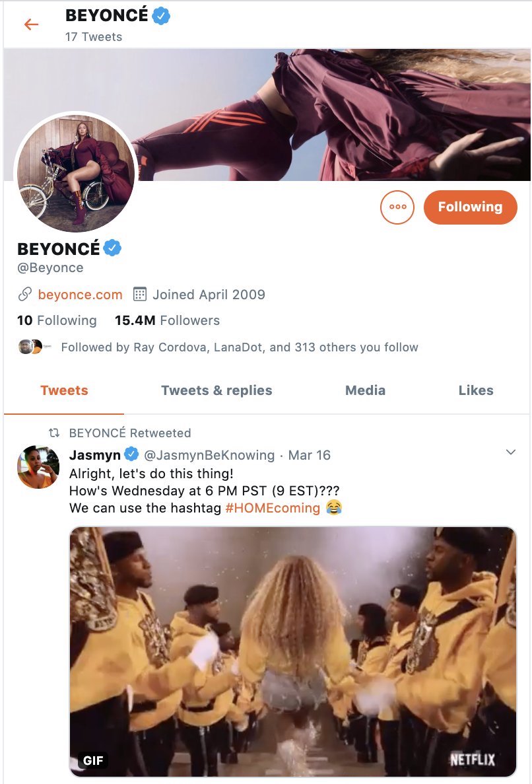Image resolution: width=532 pixels, height=784 pixels.
Task: Switch to Tweets & replies tab
Action: point(216,390)
